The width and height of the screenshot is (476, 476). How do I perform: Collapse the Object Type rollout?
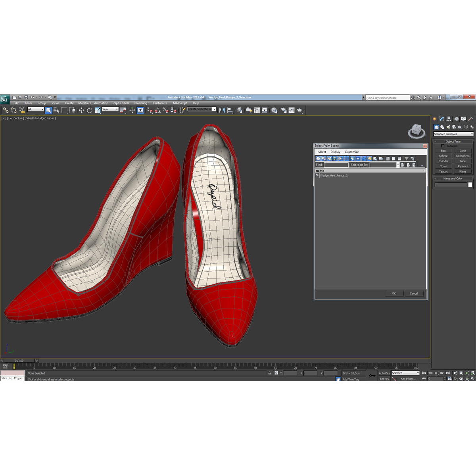click(x=453, y=142)
